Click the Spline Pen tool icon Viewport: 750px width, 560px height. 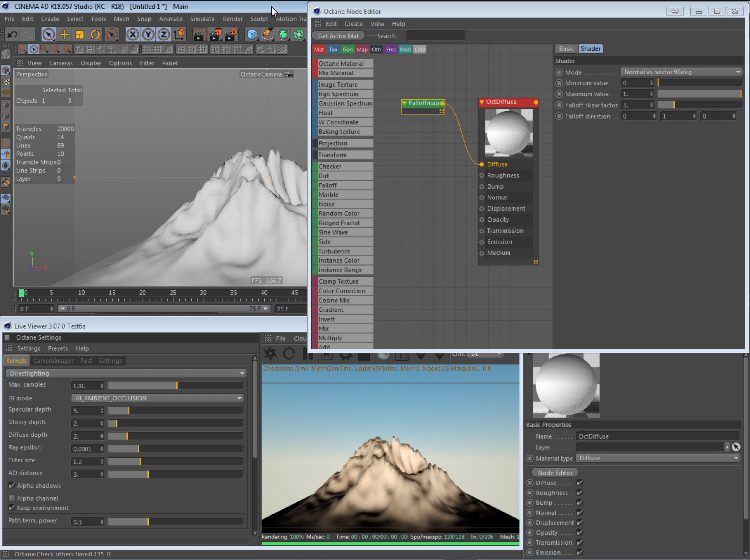click(x=268, y=35)
